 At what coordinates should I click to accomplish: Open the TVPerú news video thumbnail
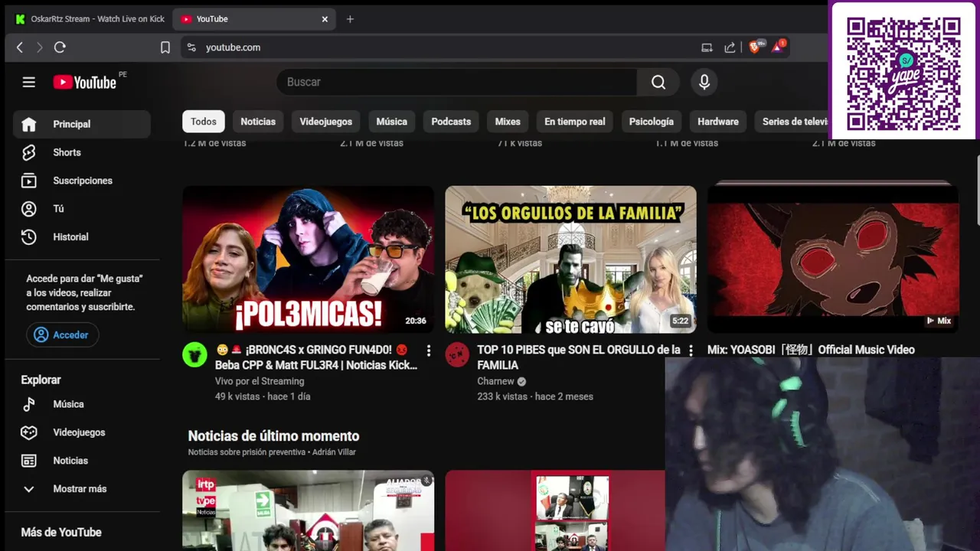(x=308, y=510)
